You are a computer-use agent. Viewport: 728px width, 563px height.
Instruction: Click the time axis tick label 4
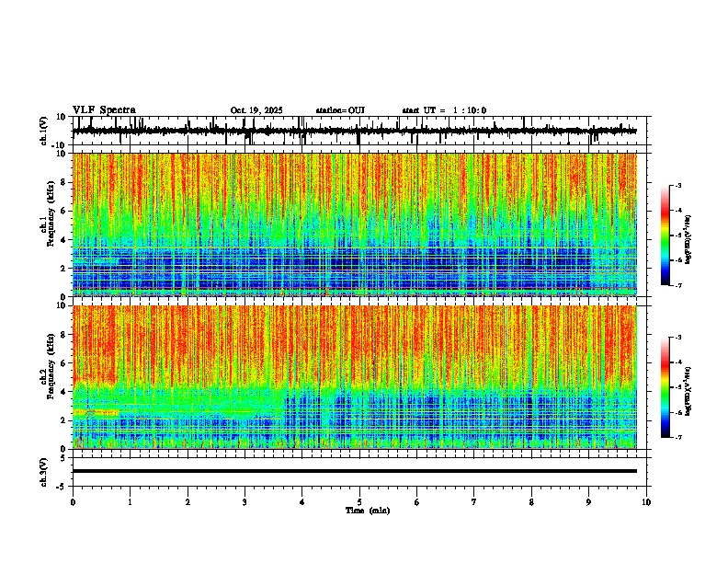[x=302, y=502]
